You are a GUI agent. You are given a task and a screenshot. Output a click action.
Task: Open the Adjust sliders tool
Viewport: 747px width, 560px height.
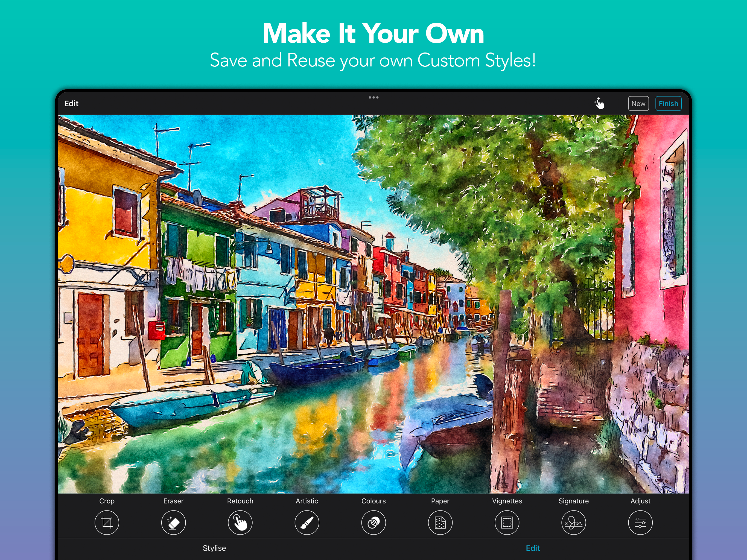pyautogui.click(x=640, y=523)
